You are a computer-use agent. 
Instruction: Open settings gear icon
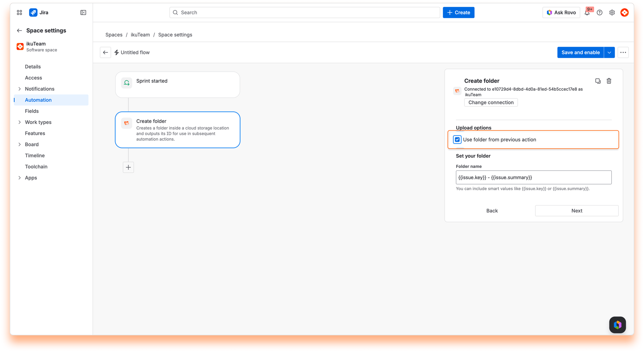click(612, 12)
